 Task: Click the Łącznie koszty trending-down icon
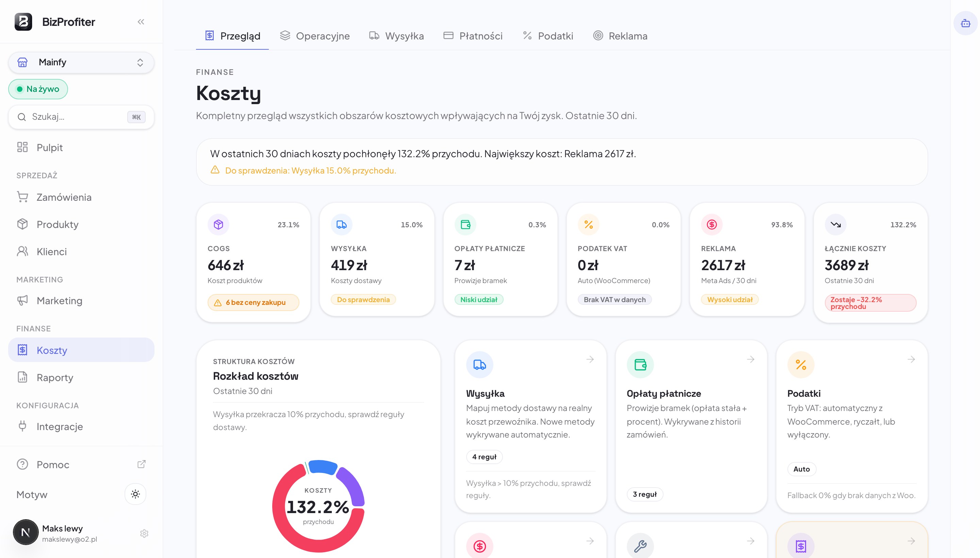[835, 225]
